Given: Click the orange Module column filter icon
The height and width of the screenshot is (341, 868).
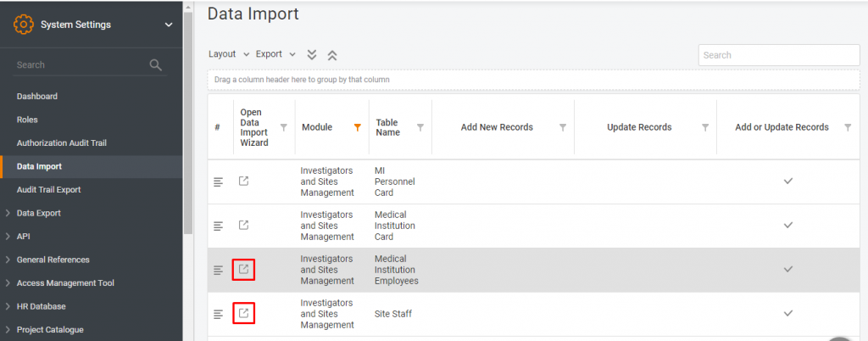Looking at the screenshot, I should coord(358,127).
